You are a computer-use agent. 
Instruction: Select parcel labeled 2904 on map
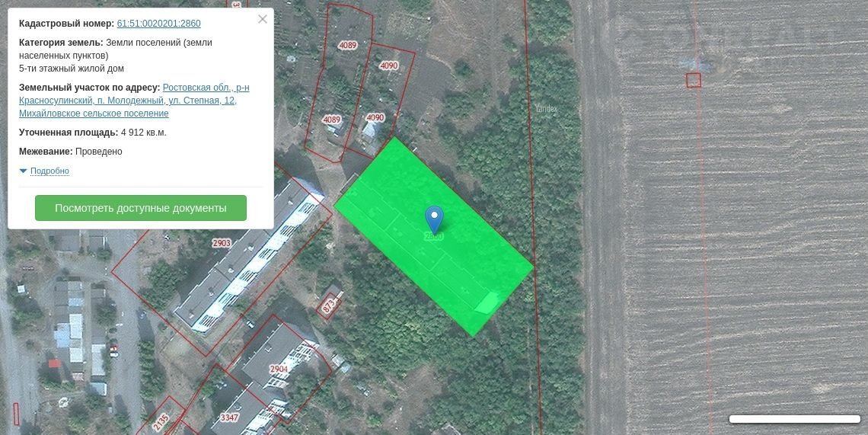tap(279, 369)
